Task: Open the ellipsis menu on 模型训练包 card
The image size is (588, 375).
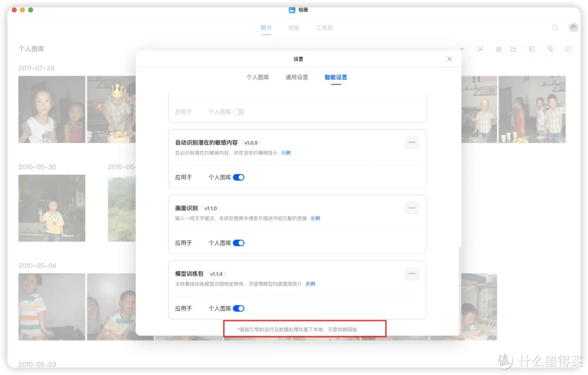Action: 412,273
